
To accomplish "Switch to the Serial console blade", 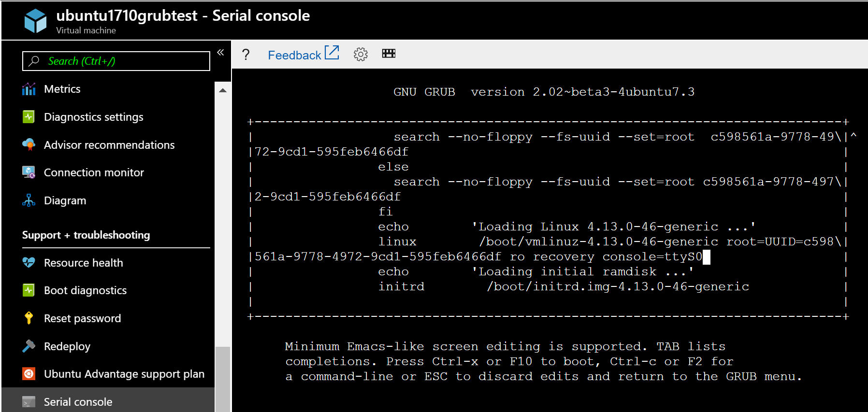I will pos(78,401).
